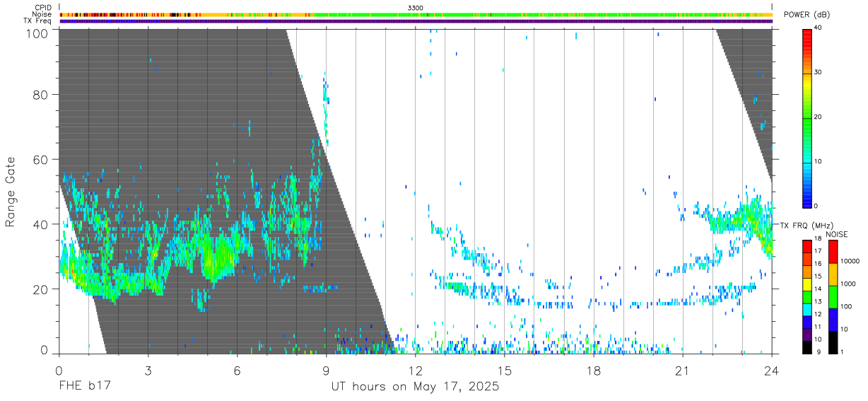This screenshot has width=868, height=401.
Task: Click the '3' tick on UT hours axis
Action: [148, 371]
